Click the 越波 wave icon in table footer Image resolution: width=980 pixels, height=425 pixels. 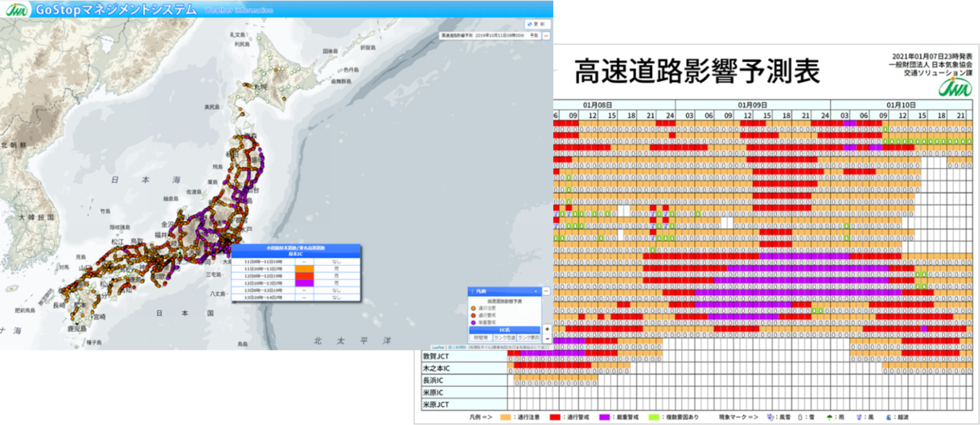click(889, 417)
